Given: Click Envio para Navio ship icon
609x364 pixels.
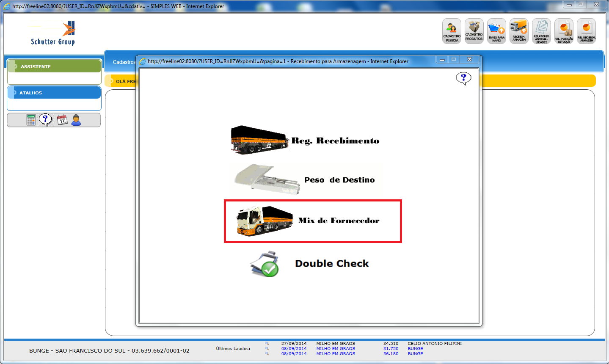Looking at the screenshot, I should 496,31.
